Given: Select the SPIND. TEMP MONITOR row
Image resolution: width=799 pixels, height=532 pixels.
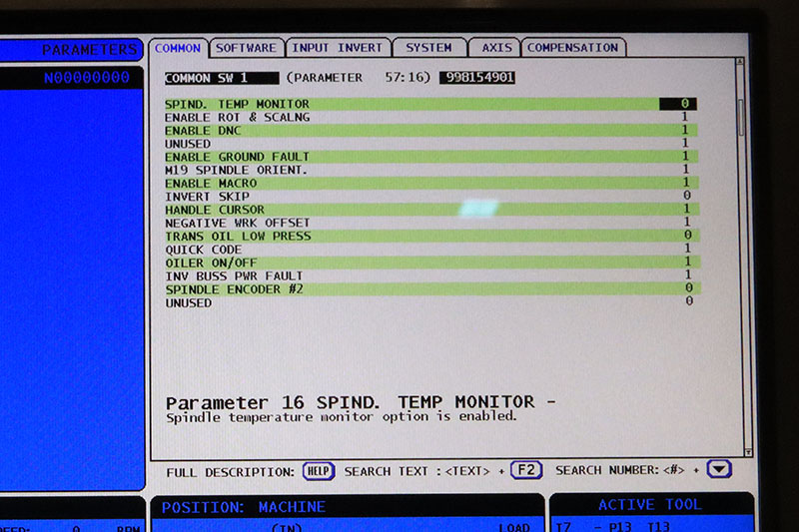Looking at the screenshot, I should pyautogui.click(x=430, y=104).
